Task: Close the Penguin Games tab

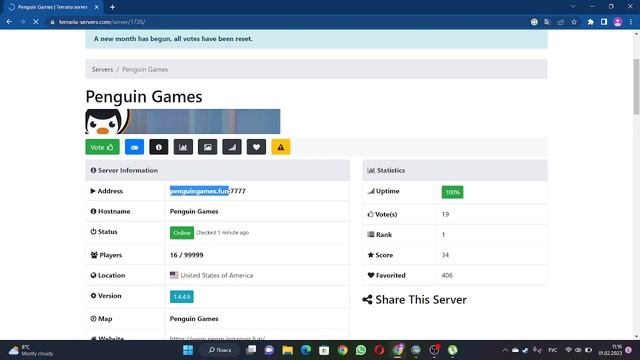Action: [97, 7]
